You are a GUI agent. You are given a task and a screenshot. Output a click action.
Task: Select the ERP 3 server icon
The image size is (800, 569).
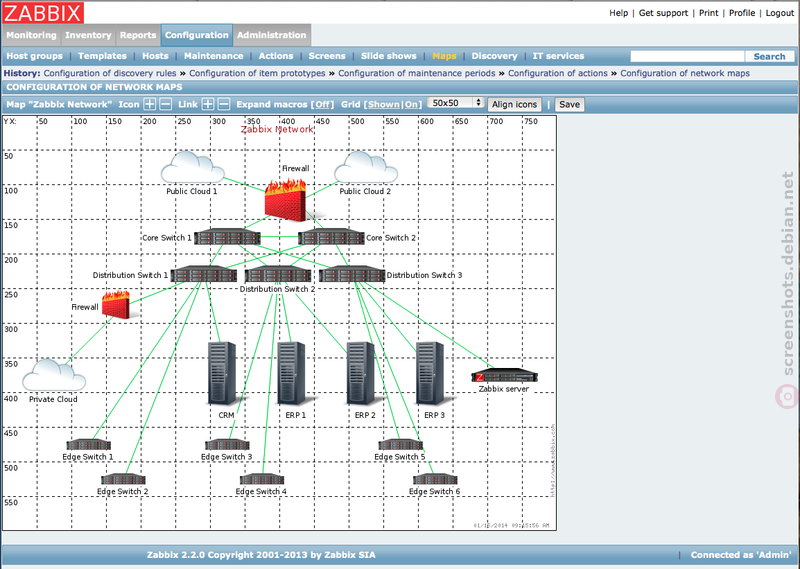[431, 374]
